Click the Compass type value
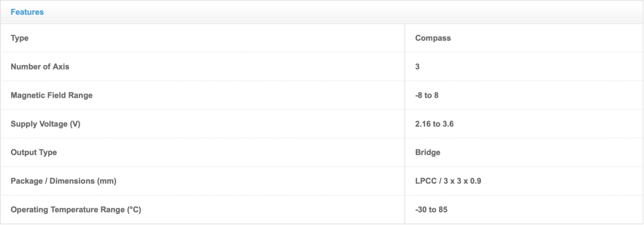This screenshot has height=225, width=644. click(x=433, y=38)
